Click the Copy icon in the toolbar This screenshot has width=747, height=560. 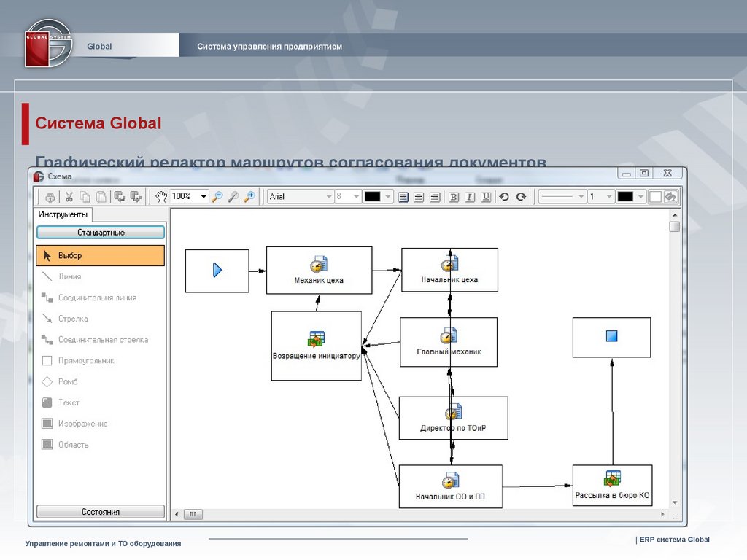tap(85, 197)
